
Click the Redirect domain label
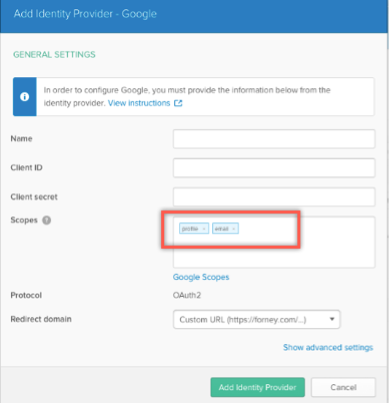click(41, 319)
